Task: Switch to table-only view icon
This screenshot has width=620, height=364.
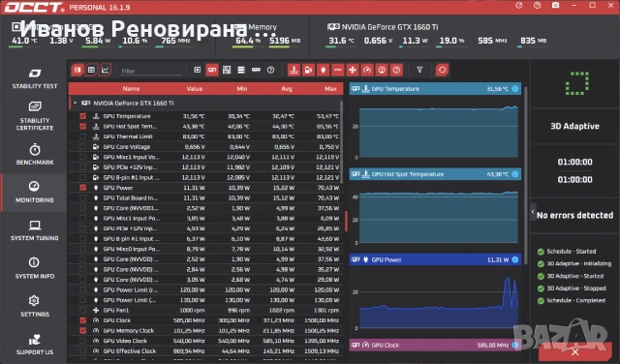Action: [91, 70]
